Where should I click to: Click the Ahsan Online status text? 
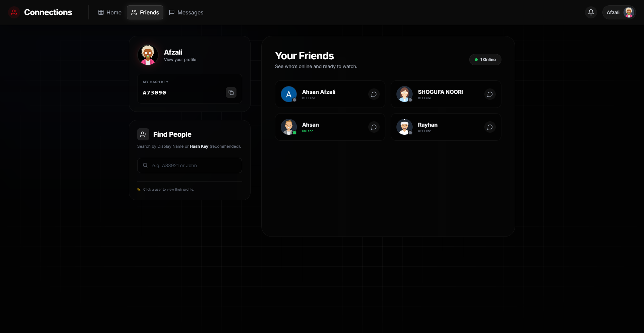(x=308, y=131)
